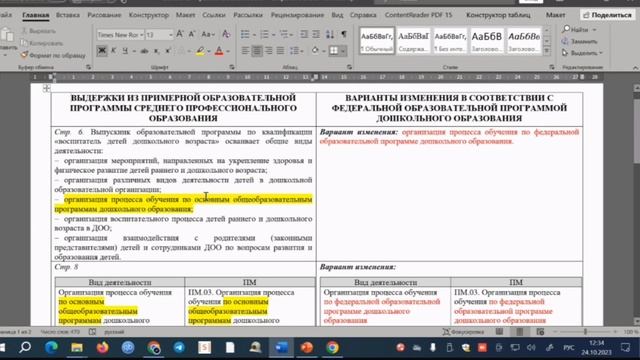Image resolution: width=640 pixels, height=360 pixels.
Task: Collapse the ribbon
Action: tap(635, 67)
